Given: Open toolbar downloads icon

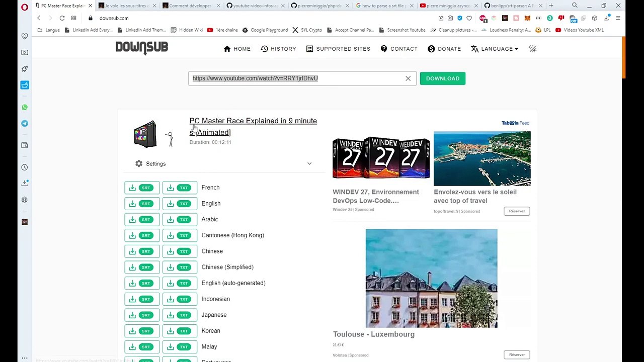Looking at the screenshot, I should (x=607, y=18).
